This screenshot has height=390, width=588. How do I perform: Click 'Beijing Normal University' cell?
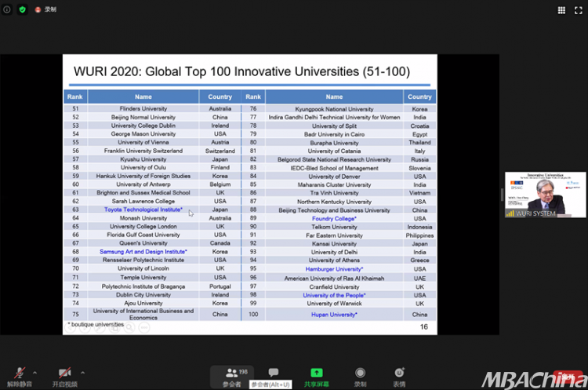click(143, 117)
